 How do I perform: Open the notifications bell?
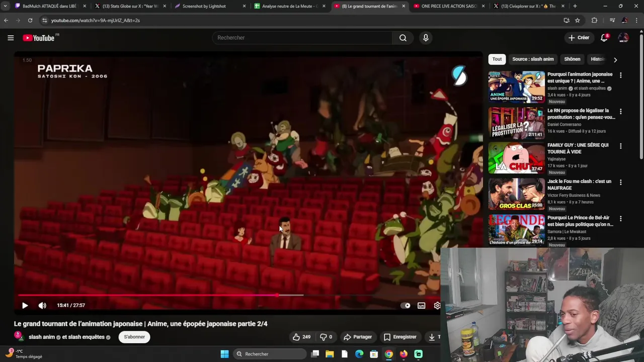605,38
